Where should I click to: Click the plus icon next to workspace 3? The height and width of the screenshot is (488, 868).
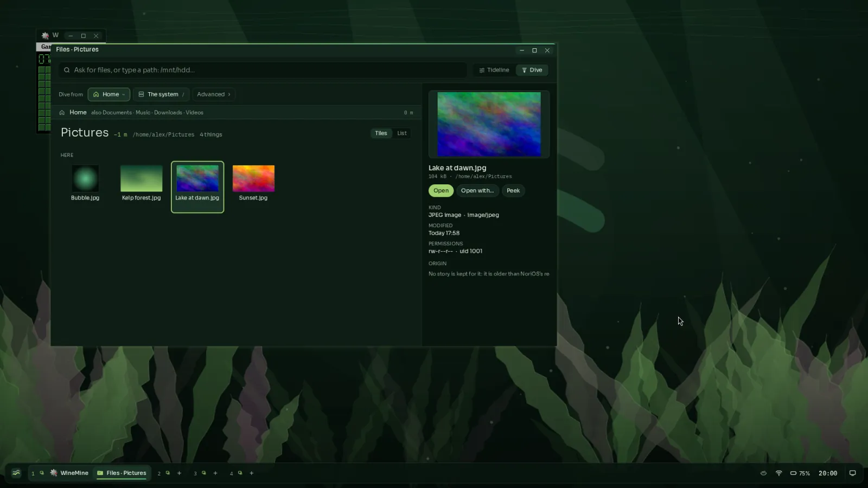(x=215, y=473)
